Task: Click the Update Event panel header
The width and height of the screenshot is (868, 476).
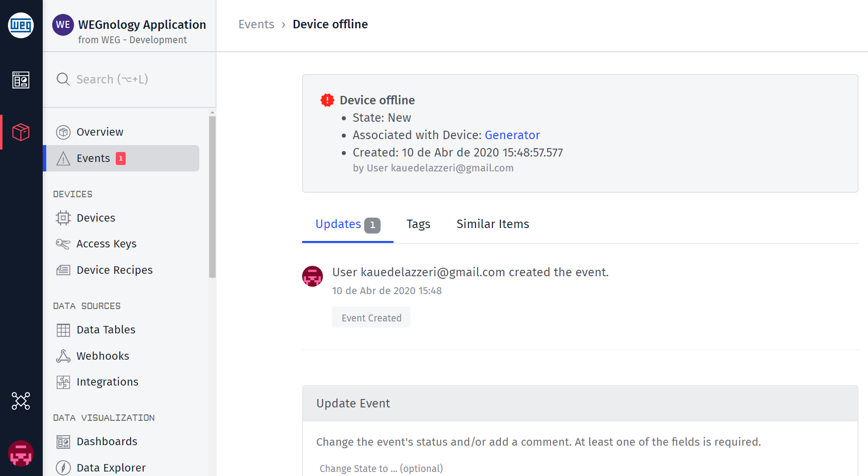Action: pyautogui.click(x=580, y=403)
